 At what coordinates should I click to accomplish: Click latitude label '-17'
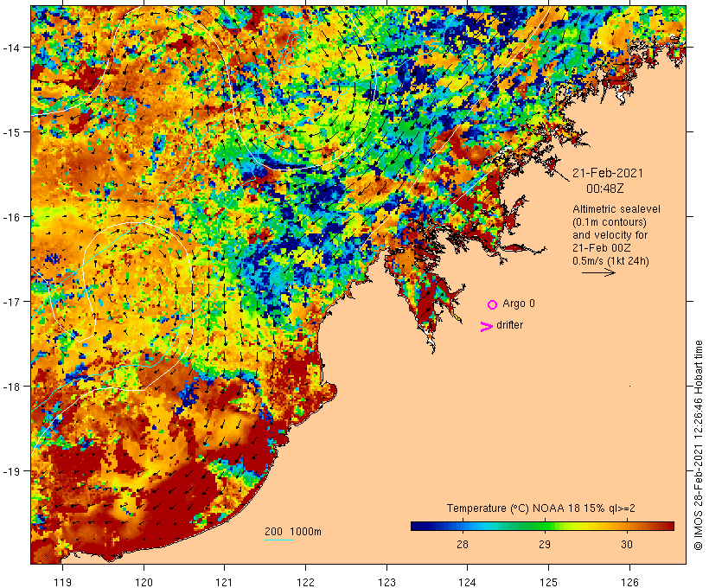point(10,301)
